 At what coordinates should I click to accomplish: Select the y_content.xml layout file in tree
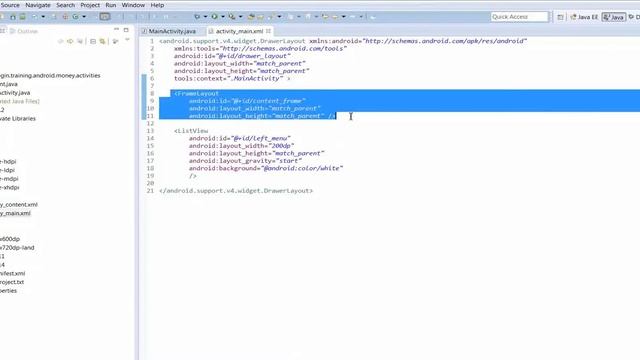click(19, 204)
